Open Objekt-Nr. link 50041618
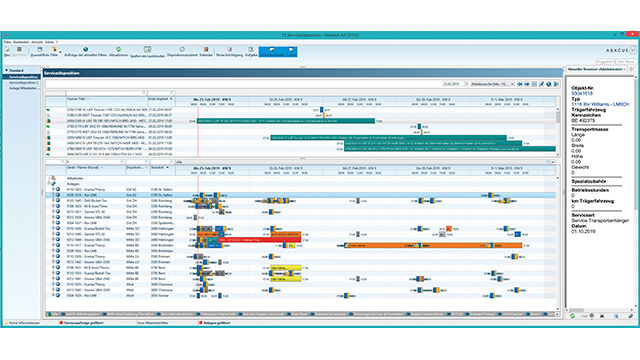This screenshot has width=640, height=360. coord(582,93)
